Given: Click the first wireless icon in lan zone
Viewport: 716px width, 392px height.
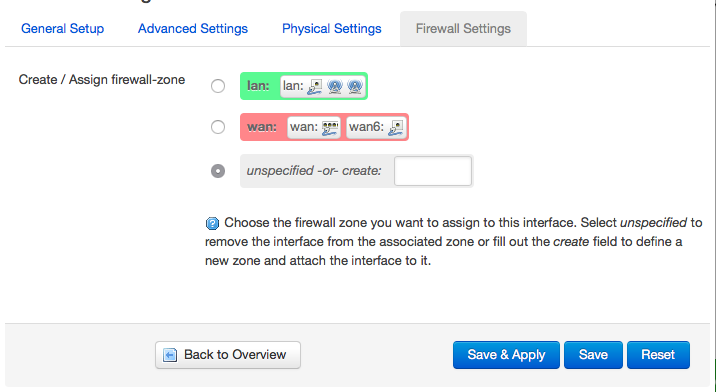Looking at the screenshot, I should coord(335,86).
